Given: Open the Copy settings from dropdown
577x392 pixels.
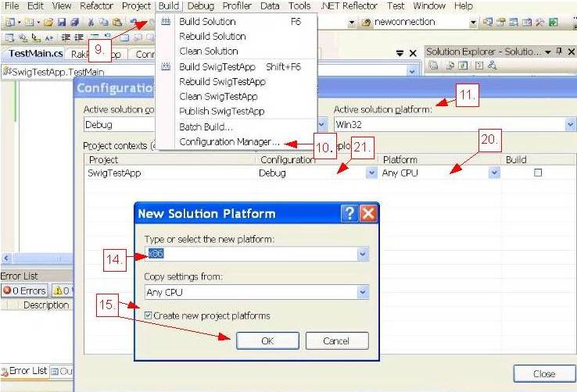Looking at the screenshot, I should [362, 292].
